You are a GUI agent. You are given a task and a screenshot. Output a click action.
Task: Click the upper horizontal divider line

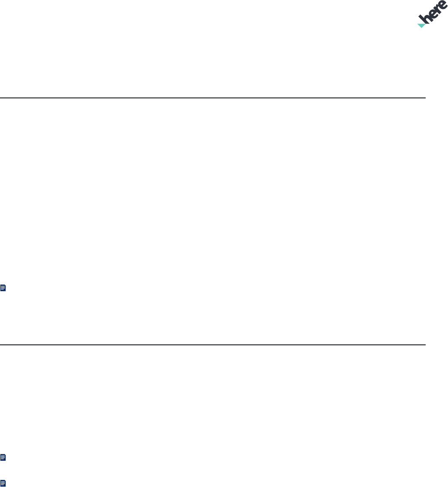point(213,98)
